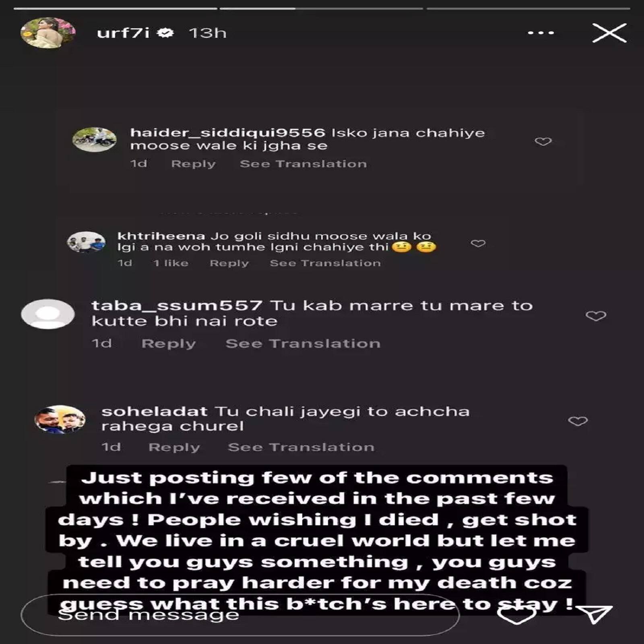Like haider_siddiqui9556's comment
This screenshot has height=644, width=644.
543,141
